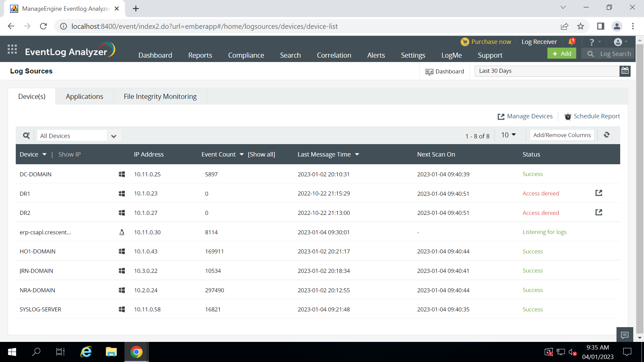Open troubleshoot link icon for DR2
This screenshot has height=362, width=644.
[x=599, y=213]
